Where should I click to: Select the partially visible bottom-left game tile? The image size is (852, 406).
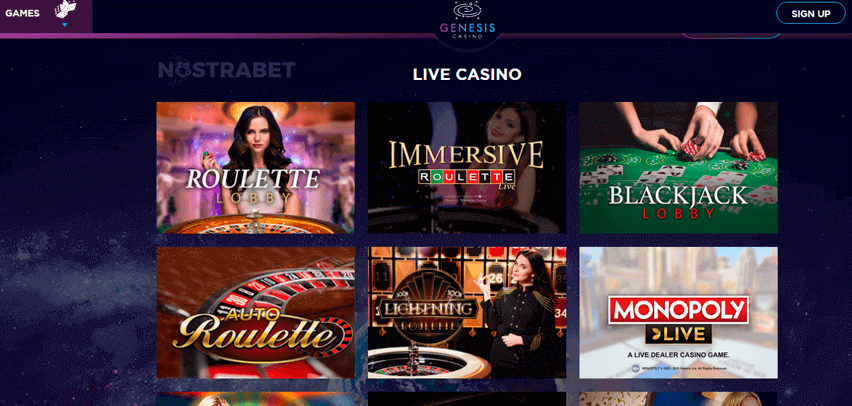tap(255, 399)
